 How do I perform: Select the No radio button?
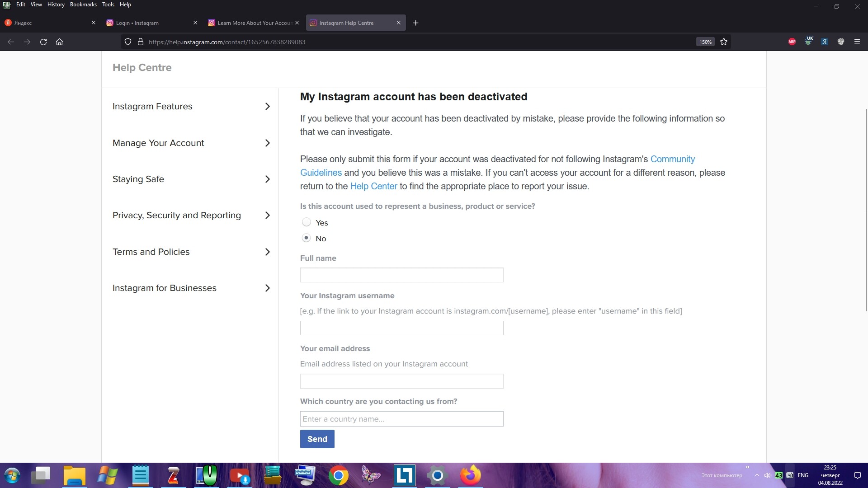point(307,238)
